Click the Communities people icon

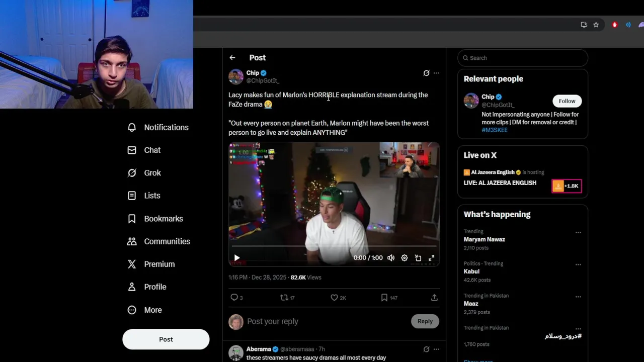point(132,241)
